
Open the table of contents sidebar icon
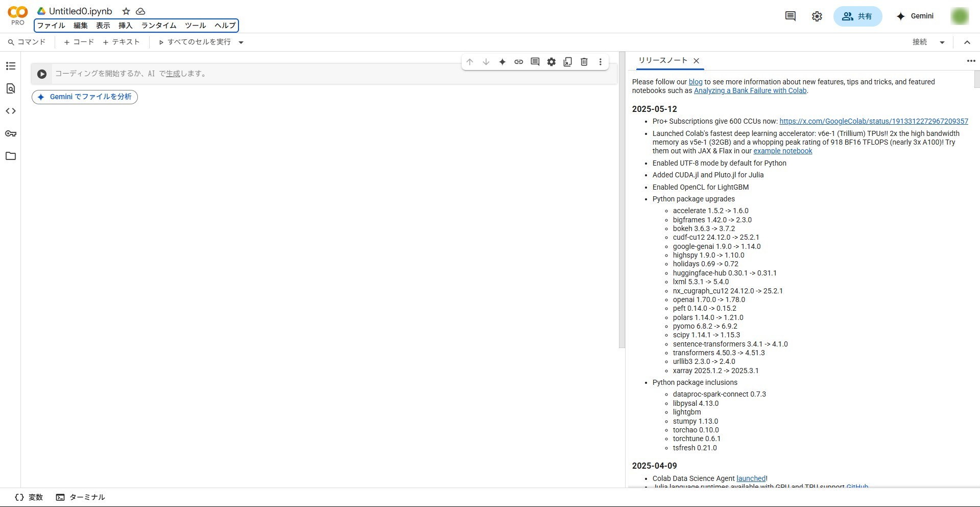11,66
